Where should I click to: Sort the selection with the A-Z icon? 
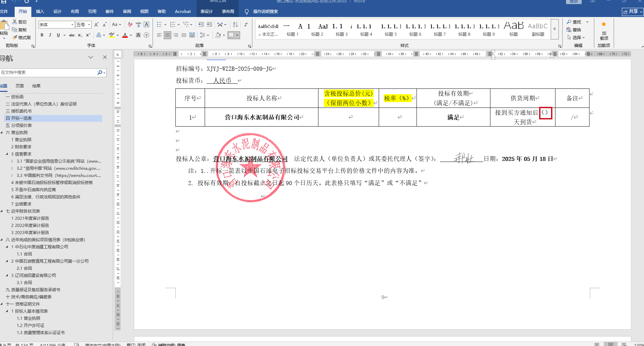(x=235, y=24)
